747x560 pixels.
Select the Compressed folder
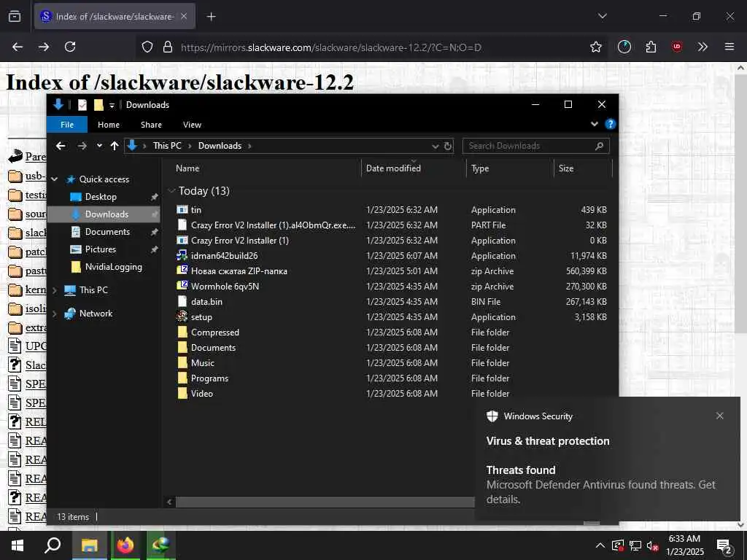pos(215,332)
